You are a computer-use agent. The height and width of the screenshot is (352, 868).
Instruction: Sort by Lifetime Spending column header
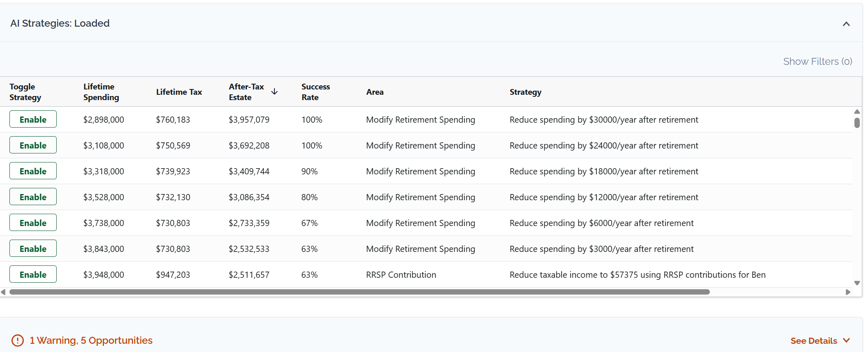tap(101, 92)
